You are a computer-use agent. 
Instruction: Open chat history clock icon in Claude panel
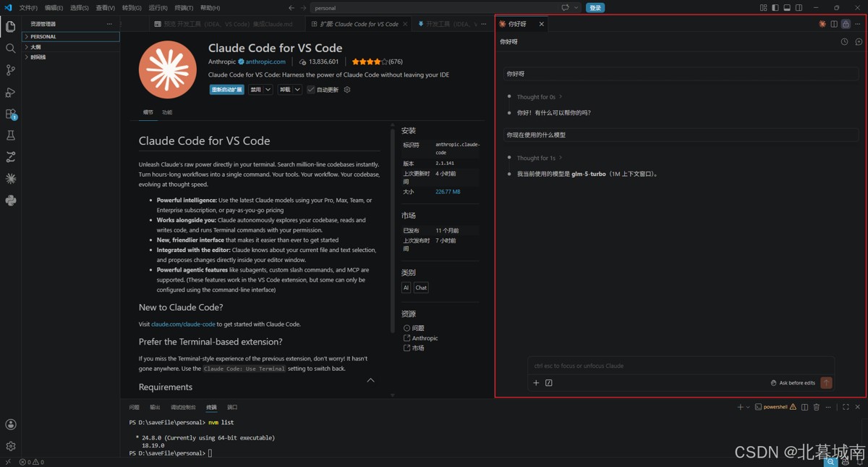844,42
